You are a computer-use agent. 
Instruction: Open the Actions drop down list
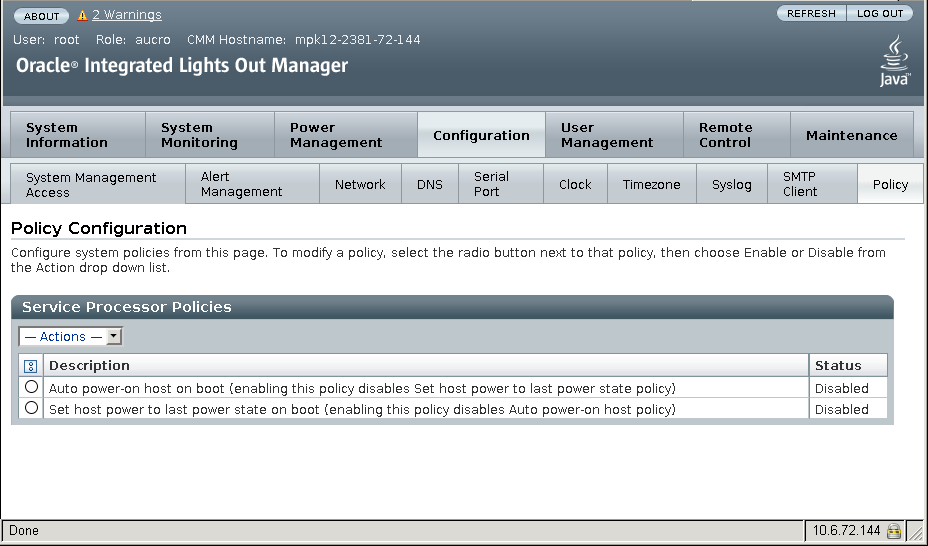coord(70,337)
